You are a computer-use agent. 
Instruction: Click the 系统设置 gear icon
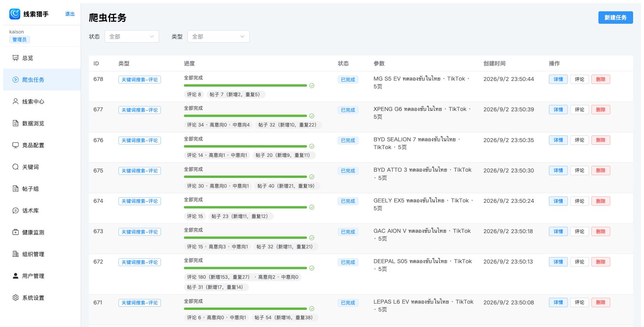tap(16, 298)
